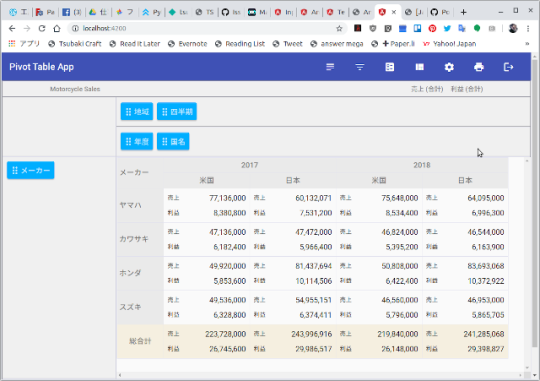The image size is (540, 381).
Task: Open Read It Later bookmark
Action: [x=135, y=44]
